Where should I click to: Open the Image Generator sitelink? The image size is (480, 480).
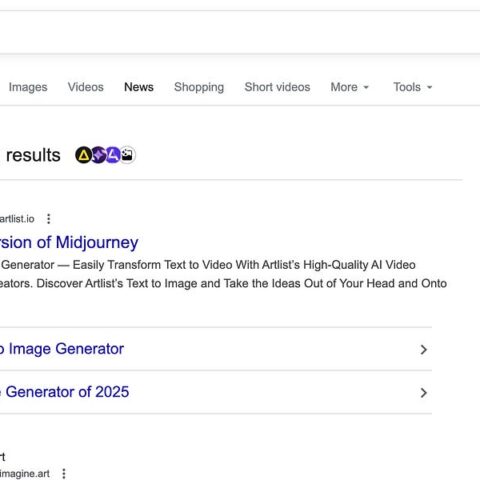pos(62,349)
